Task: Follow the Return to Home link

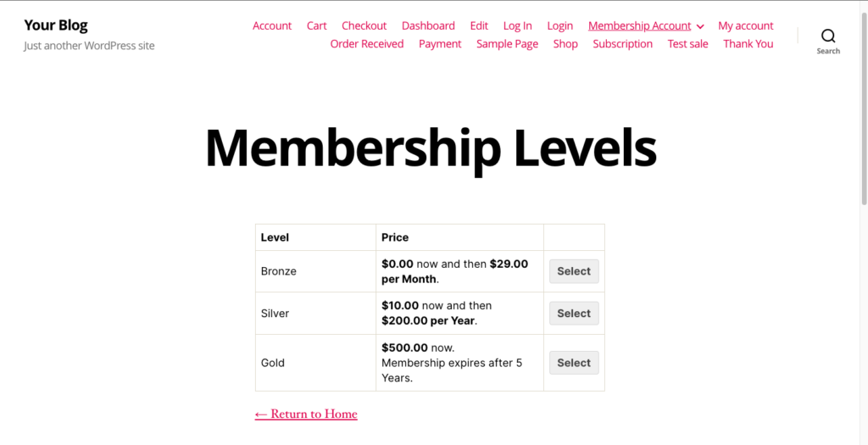Action: point(306,414)
